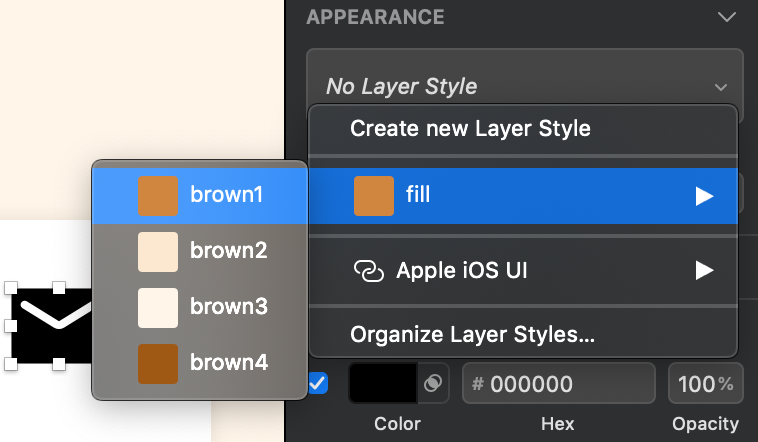Open the No Layer Style dropdown
The height and width of the screenshot is (442, 758).
click(524, 86)
